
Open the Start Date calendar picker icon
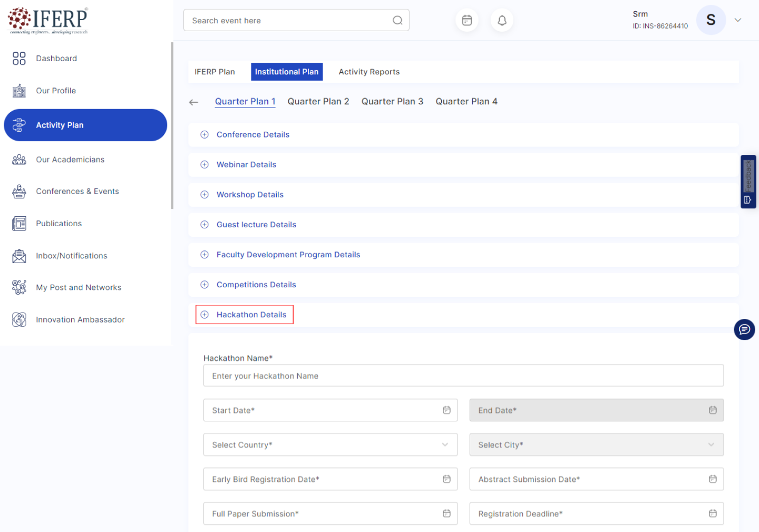[x=446, y=410]
